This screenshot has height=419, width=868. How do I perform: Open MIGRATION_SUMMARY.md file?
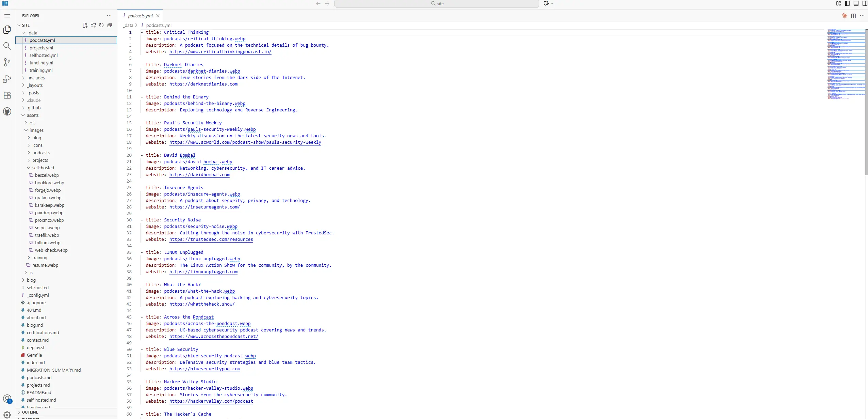pos(54,370)
